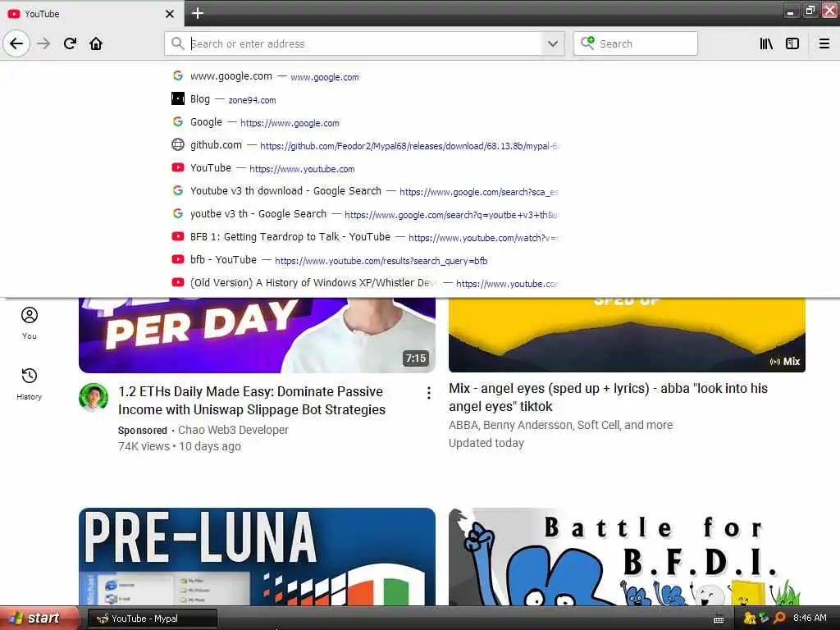Viewport: 840px width, 630px height.
Task: Open the You section in YouTube sidebar
Action: (30, 323)
